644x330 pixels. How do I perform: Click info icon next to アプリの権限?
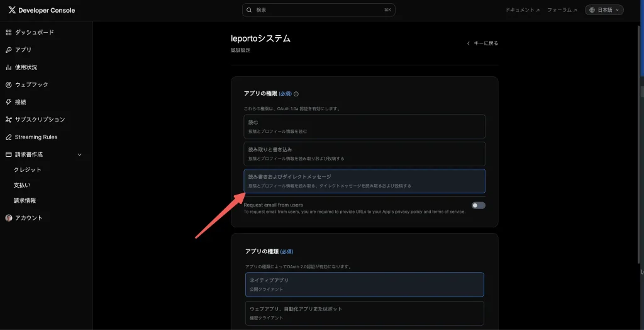[296, 94]
